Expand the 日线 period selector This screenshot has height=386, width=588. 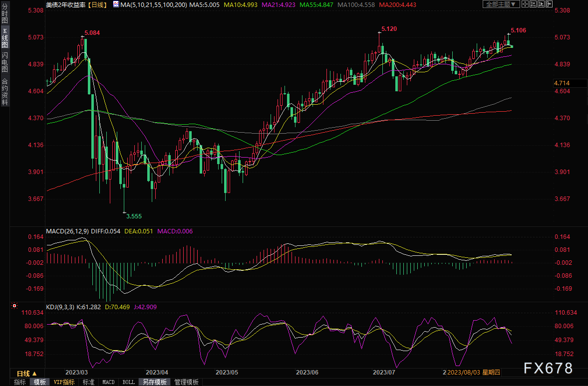coord(26,373)
